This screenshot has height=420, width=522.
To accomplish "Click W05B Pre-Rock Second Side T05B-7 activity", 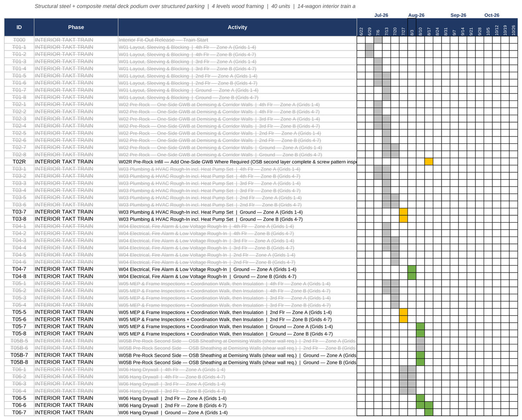I will point(238,355).
